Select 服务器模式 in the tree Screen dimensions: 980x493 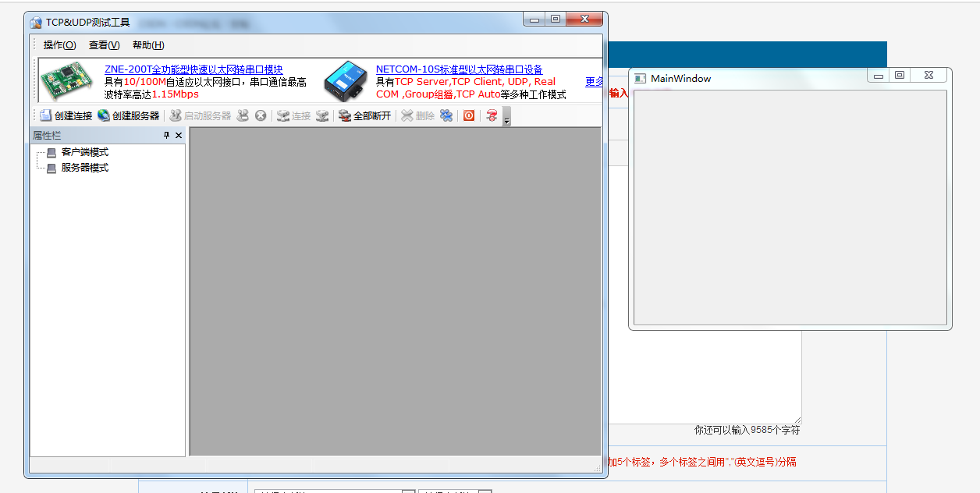tap(85, 168)
